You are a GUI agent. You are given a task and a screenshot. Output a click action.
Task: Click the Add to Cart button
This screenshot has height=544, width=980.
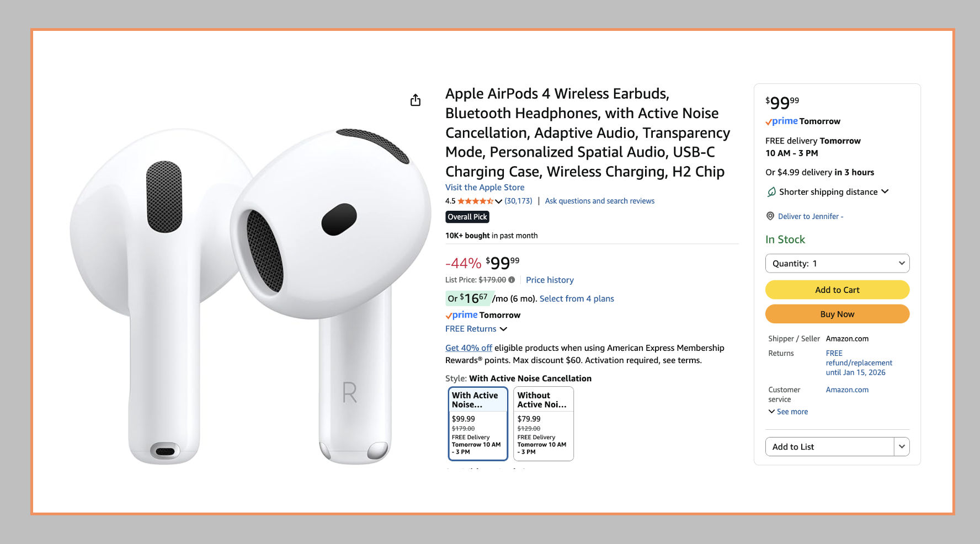837,290
